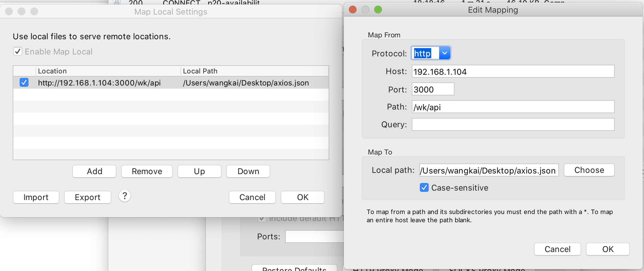Screen dimensions: 644x271
Task: Focus the Path field containing /wk/api
Action: click(x=513, y=107)
